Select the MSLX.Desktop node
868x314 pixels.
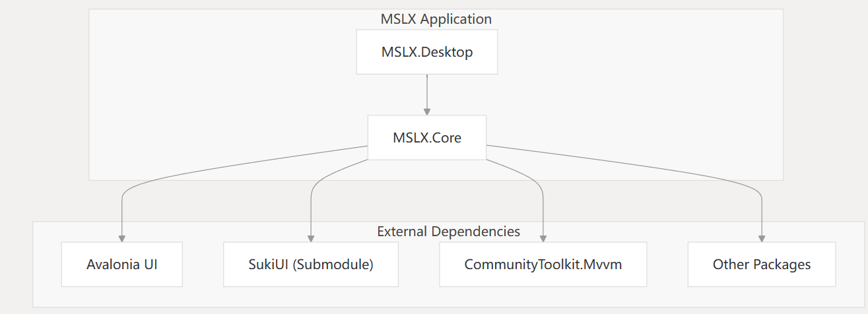[427, 51]
